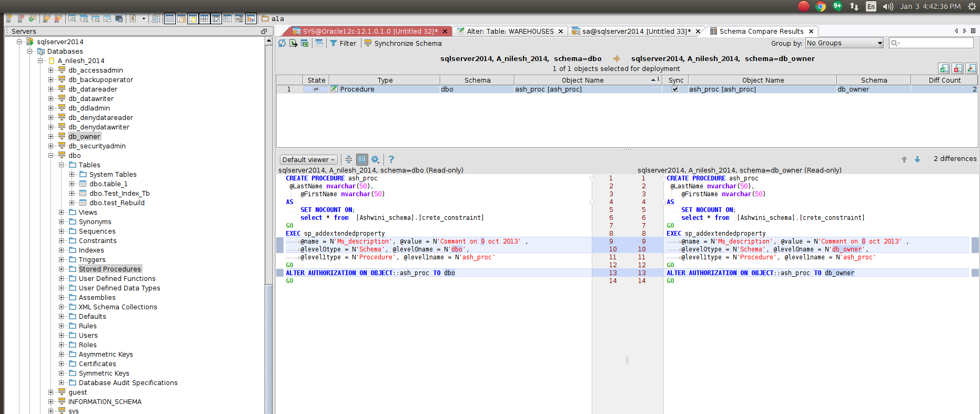Open the diff viewer settings gear
This screenshot has height=414, width=980.
tap(375, 159)
